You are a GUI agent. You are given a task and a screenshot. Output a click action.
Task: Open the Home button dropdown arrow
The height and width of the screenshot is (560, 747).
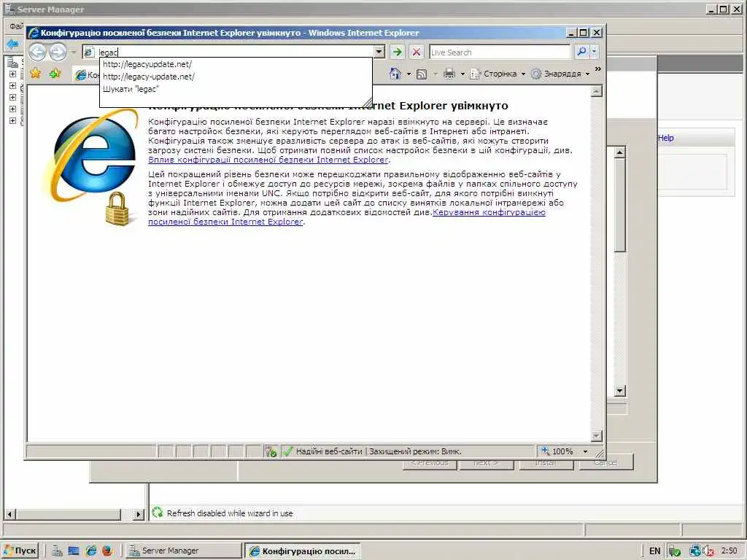click(x=409, y=74)
